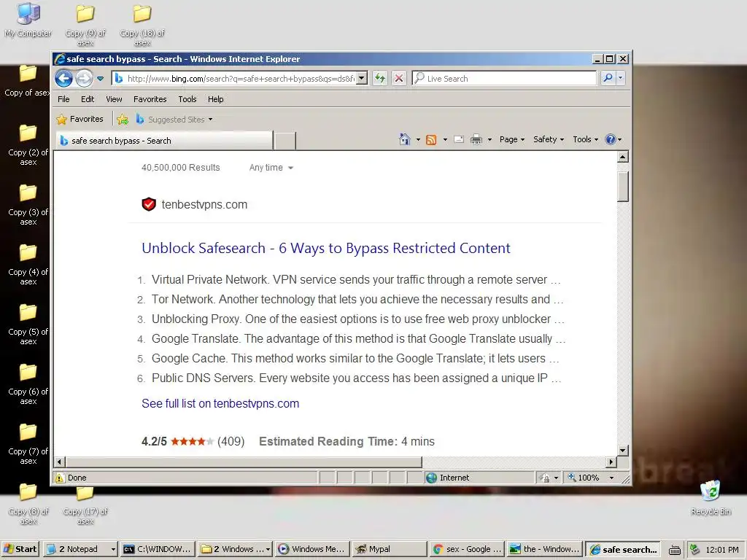Image resolution: width=747 pixels, height=560 pixels.
Task: Open the recent pages dropdown beside Forward
Action: coord(100,79)
